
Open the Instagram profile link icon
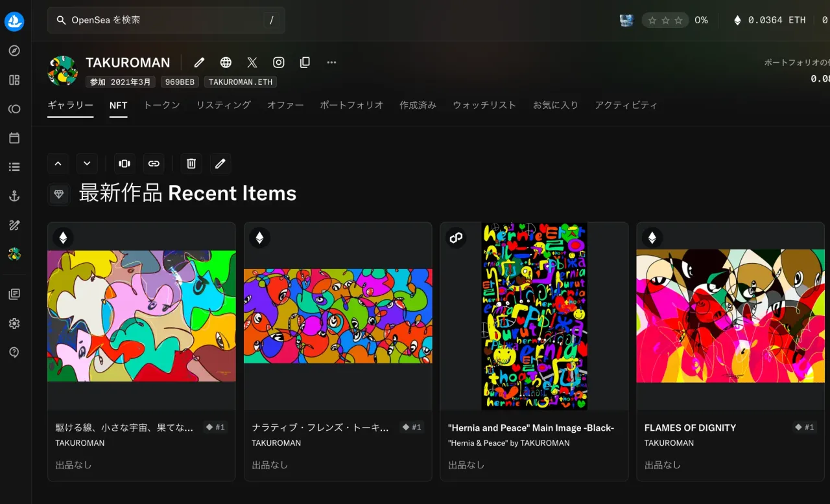point(279,62)
